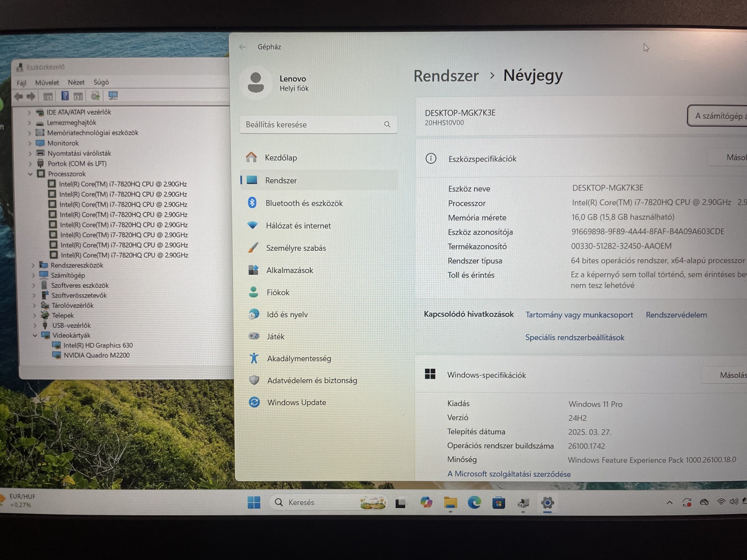Switch to Device Manager taskbar icon
The height and width of the screenshot is (560, 747).
pos(523,503)
